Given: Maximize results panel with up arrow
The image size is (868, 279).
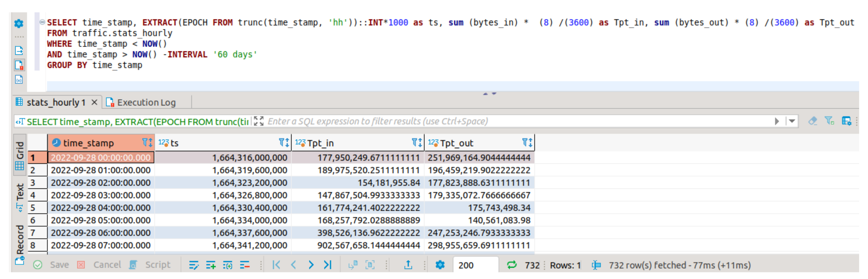Looking at the screenshot, I should coord(485,94).
